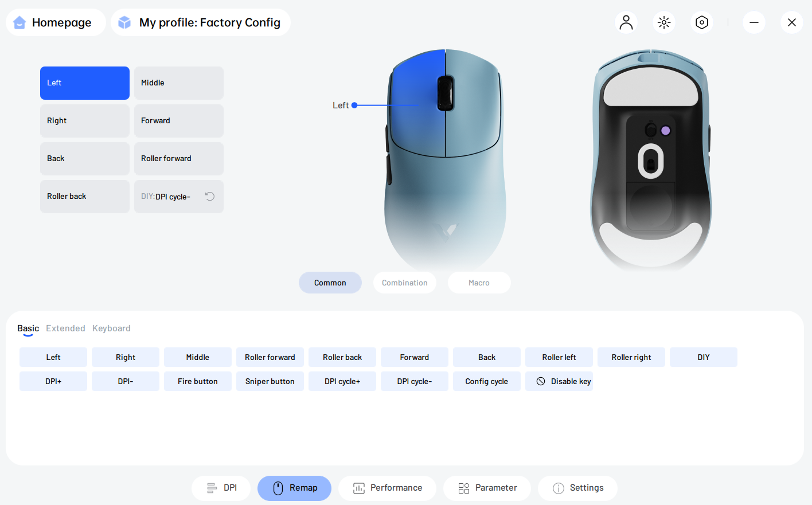The image size is (812, 505).
Task: Select the Middle key slot
Action: (179, 83)
